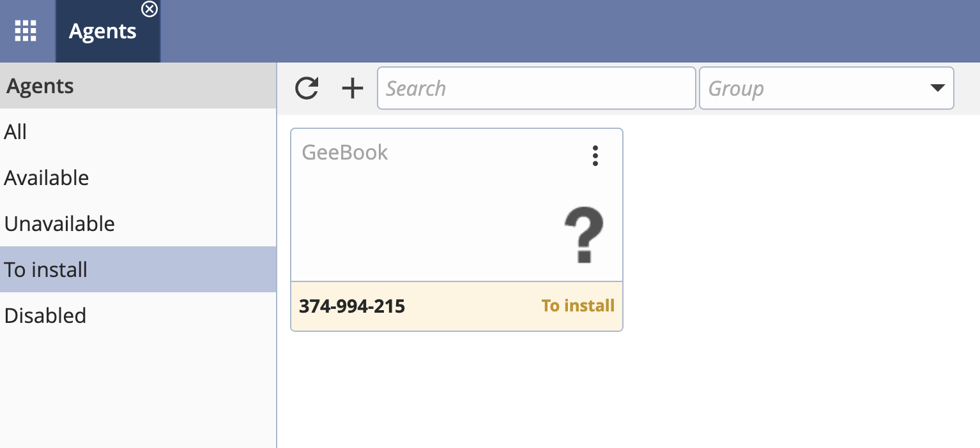Open the Group filter dropdown

[x=827, y=88]
